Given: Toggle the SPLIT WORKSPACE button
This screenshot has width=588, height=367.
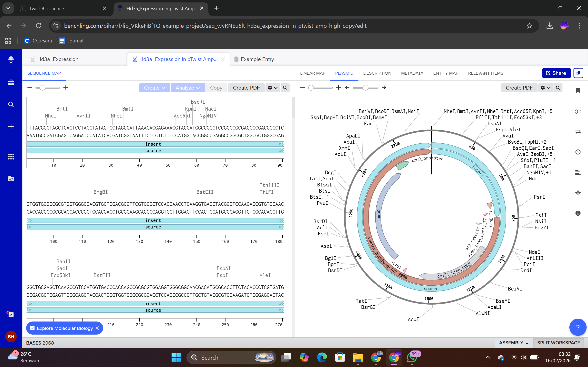Looking at the screenshot, I should coord(558,343).
